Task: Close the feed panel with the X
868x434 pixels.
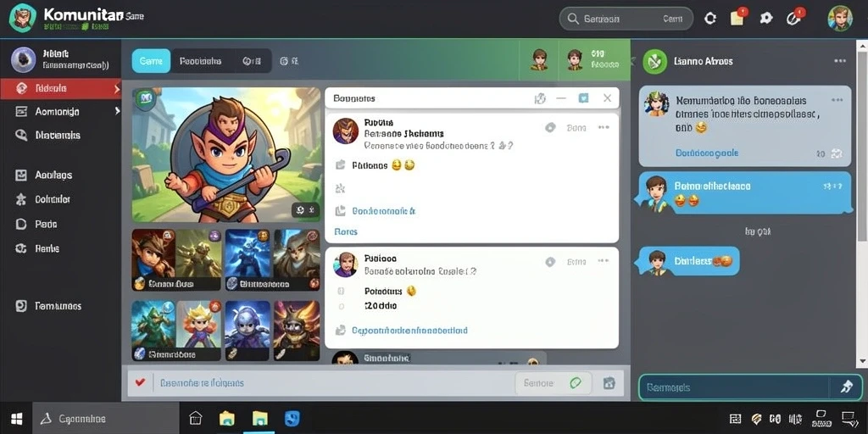Action: 607,98
